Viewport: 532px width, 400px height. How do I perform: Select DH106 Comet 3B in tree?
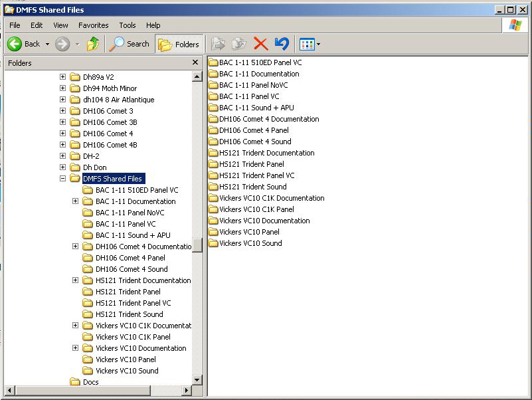[x=110, y=122]
